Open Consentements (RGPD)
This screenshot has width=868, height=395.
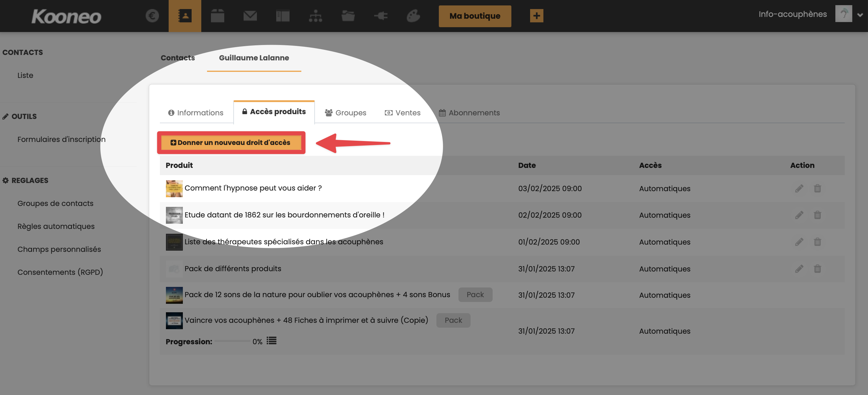pos(60,272)
